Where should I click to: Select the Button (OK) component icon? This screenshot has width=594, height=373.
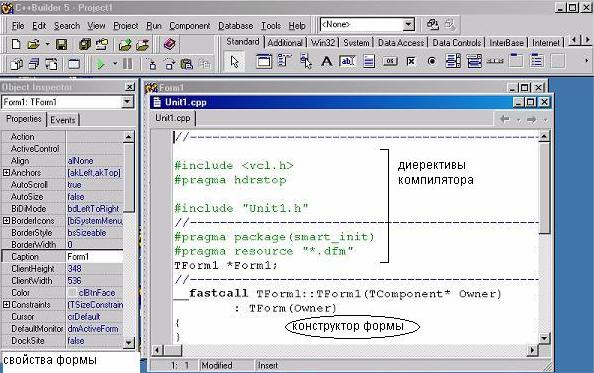pyautogui.click(x=390, y=61)
